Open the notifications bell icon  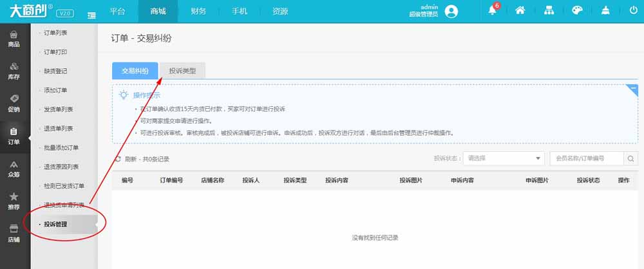click(x=493, y=11)
